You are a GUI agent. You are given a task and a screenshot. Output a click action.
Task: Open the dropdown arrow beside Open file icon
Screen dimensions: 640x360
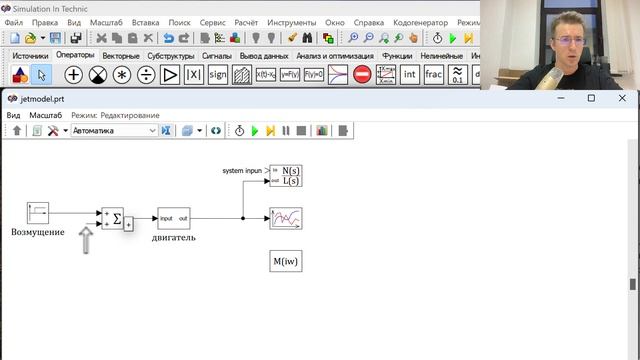click(x=42, y=38)
